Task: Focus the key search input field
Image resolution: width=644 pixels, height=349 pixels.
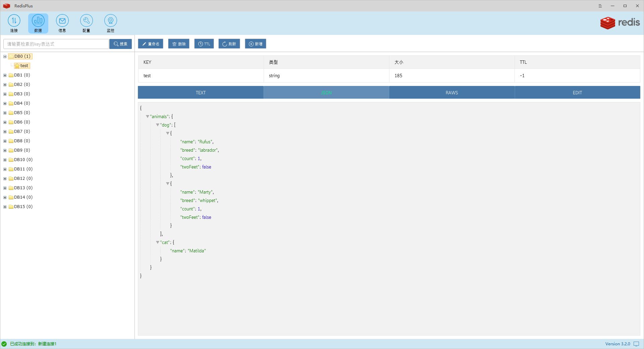Action: click(x=56, y=44)
